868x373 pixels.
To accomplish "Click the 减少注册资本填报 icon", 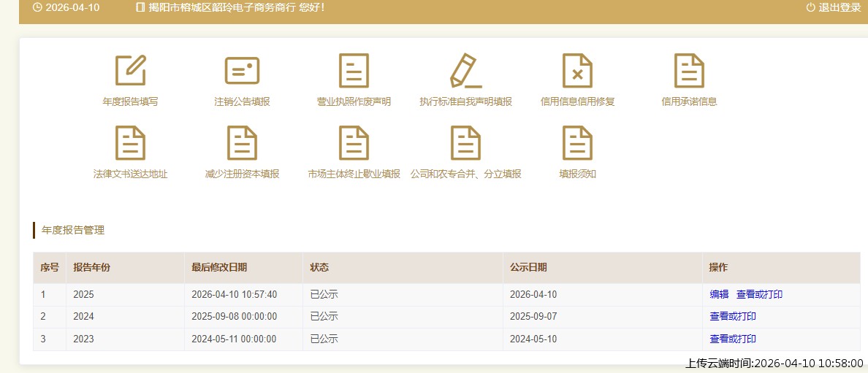I will click(x=242, y=143).
